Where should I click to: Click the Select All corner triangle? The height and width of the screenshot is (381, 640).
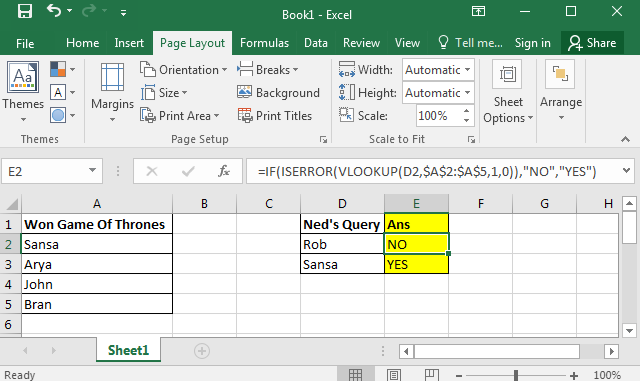11,203
